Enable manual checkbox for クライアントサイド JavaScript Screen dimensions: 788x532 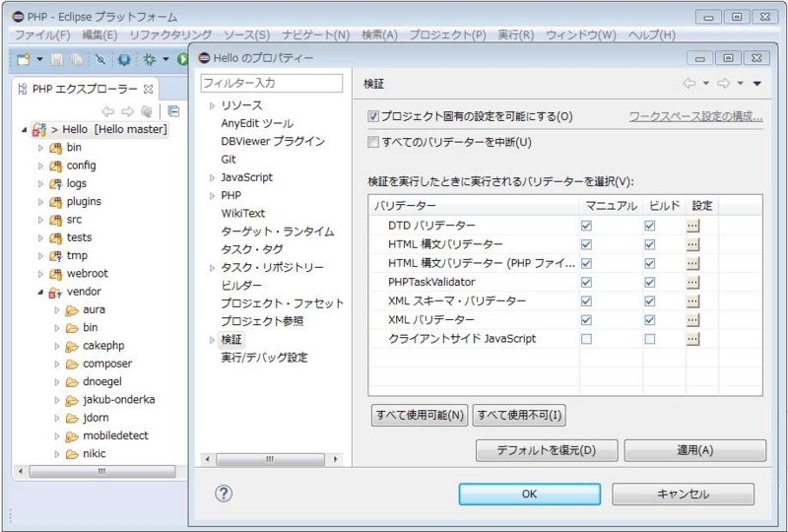point(586,339)
